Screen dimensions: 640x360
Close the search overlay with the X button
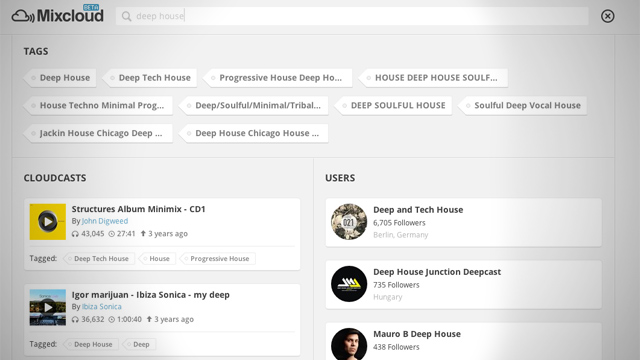[607, 16]
